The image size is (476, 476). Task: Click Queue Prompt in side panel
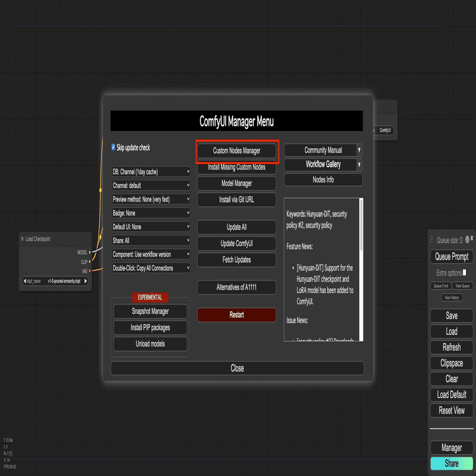point(452,257)
